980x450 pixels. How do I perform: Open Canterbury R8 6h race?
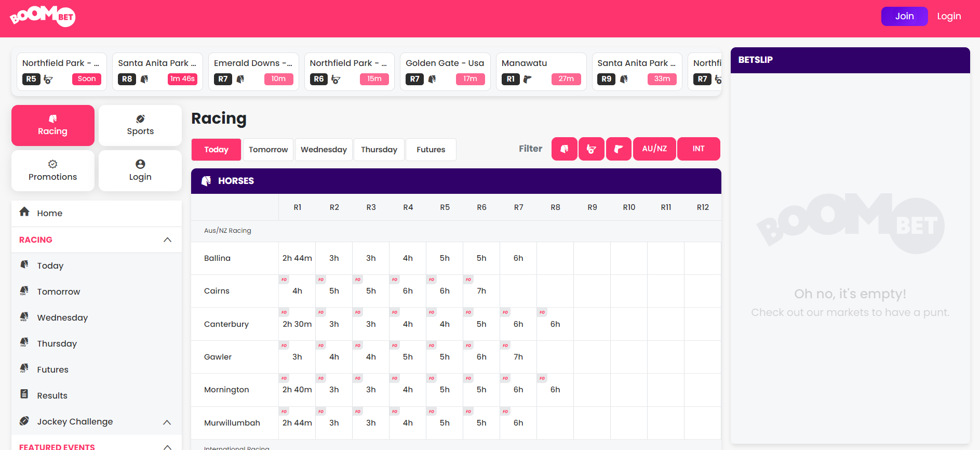(555, 324)
